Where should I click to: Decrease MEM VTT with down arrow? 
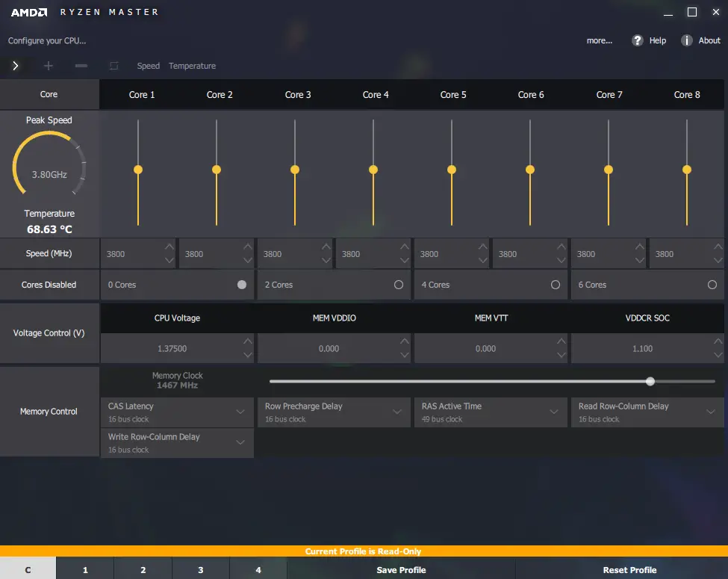tap(561, 355)
